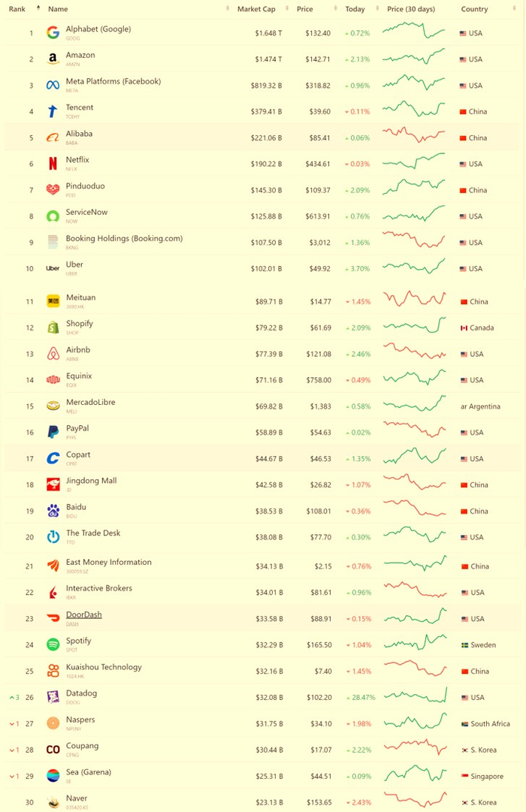This screenshot has height=812, width=526.
Task: Click the Shopify logo icon
Action: point(53,328)
